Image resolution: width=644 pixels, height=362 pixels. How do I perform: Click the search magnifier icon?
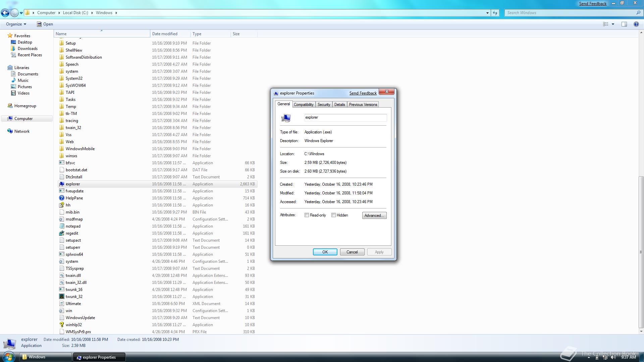(638, 13)
